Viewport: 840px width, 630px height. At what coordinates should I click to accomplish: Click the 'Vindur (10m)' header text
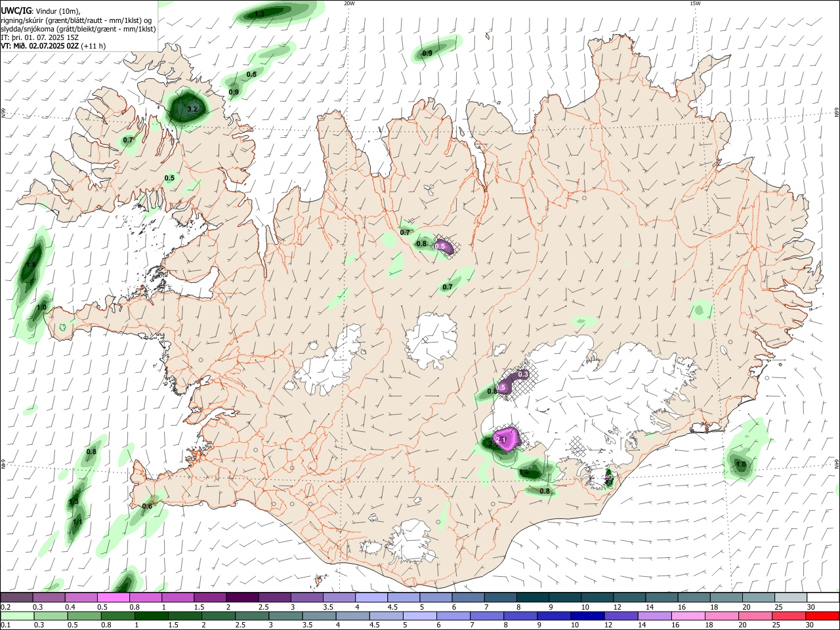click(56, 10)
